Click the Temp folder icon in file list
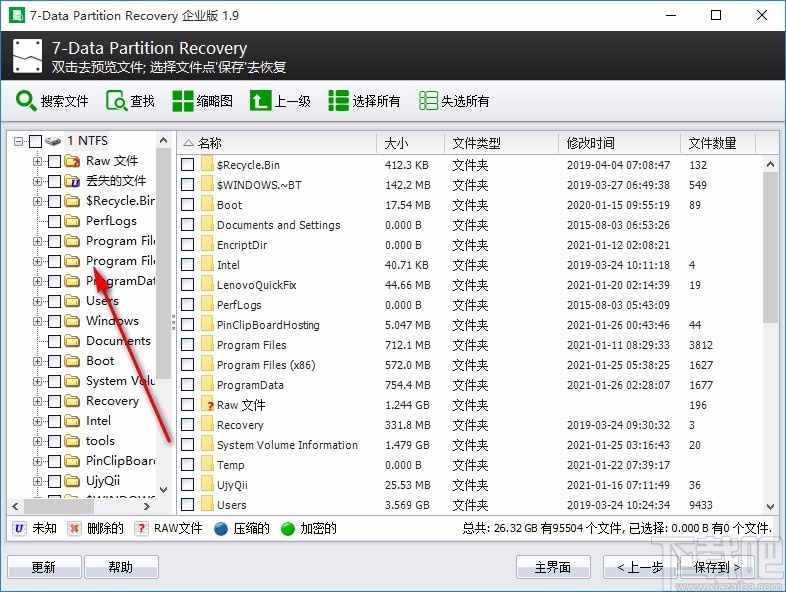Screen dimensions: 786x592 (207, 465)
